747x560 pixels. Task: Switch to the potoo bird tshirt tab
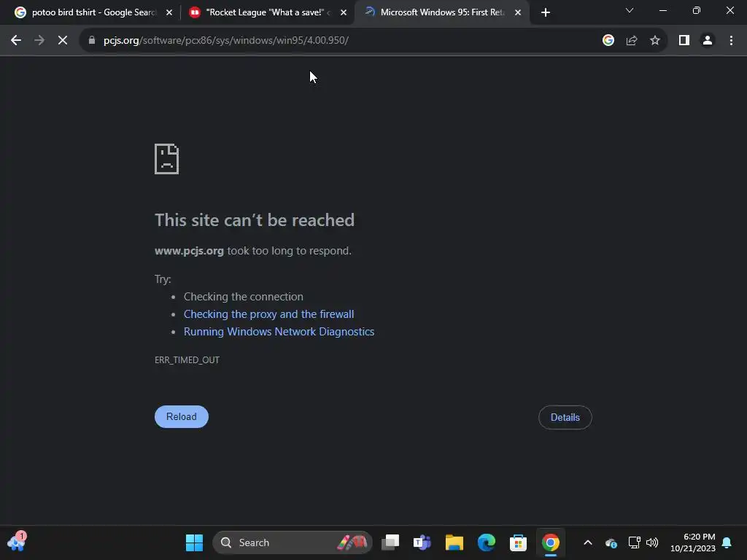(x=94, y=12)
